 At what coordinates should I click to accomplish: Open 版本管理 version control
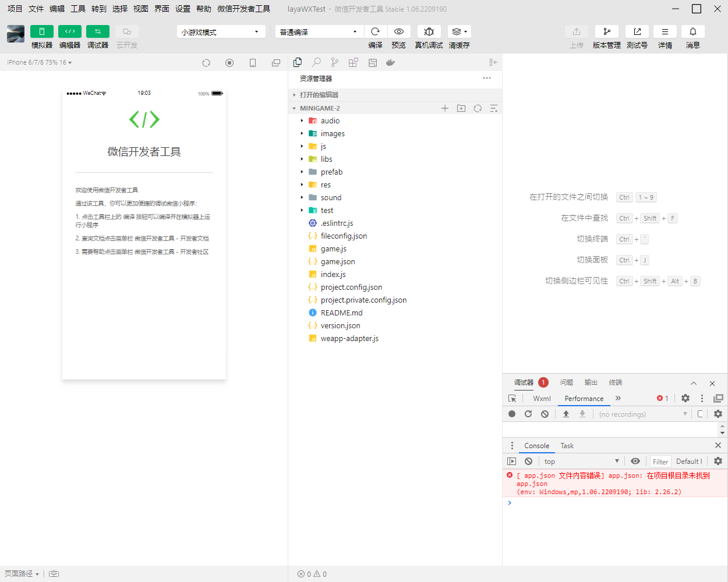click(x=607, y=31)
